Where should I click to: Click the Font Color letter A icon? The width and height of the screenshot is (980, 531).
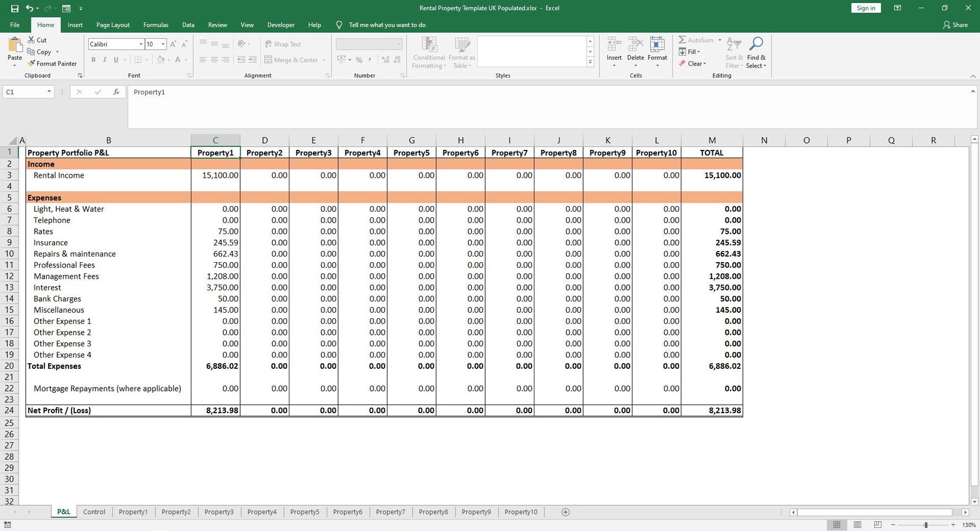178,60
